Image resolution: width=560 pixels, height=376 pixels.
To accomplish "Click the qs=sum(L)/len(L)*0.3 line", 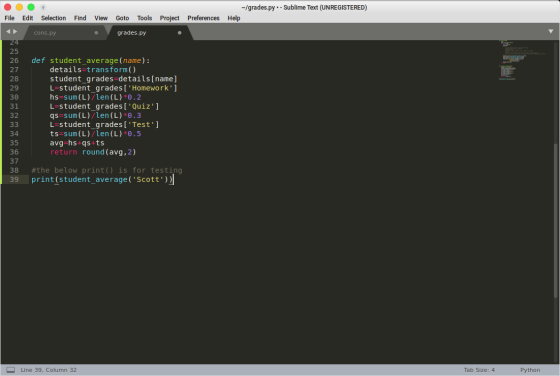I will tap(95, 115).
